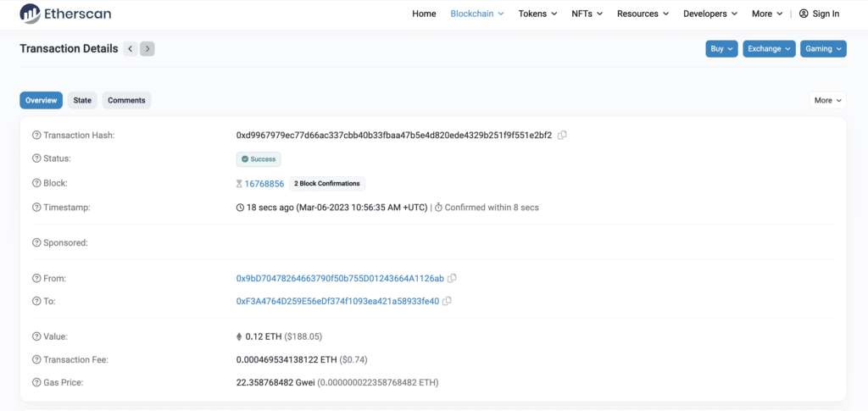Click help icon beside Transaction Hash

point(36,136)
